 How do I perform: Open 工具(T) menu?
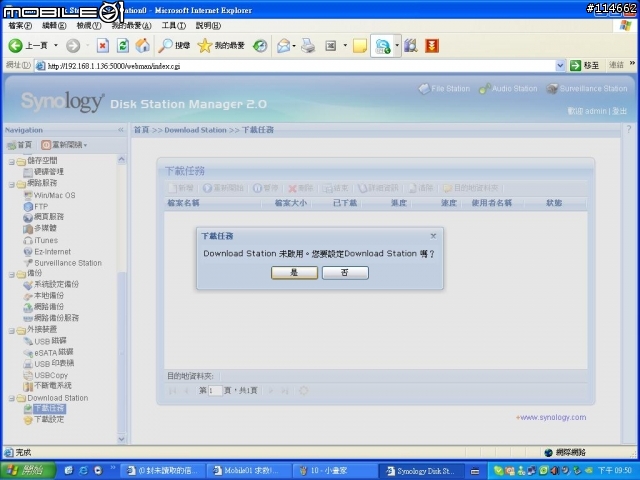point(173,25)
